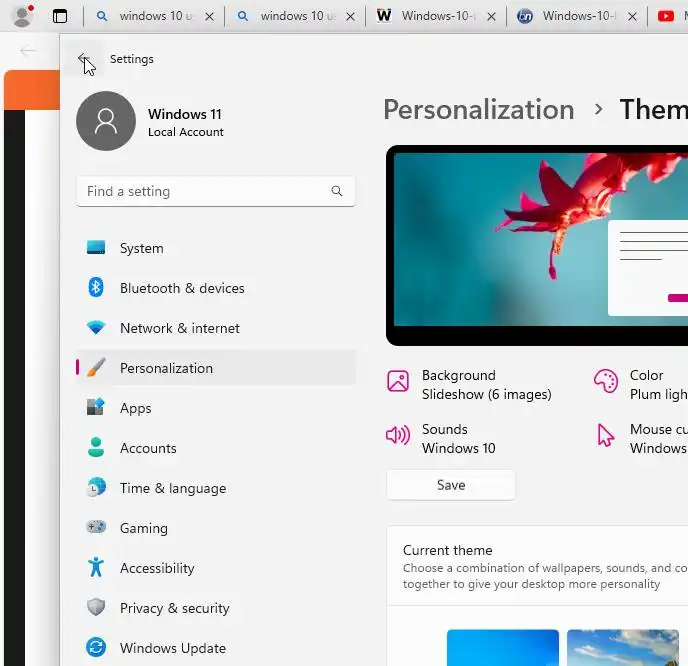Click the Privacy & security shield icon
This screenshot has height=666, width=688.
tap(96, 607)
